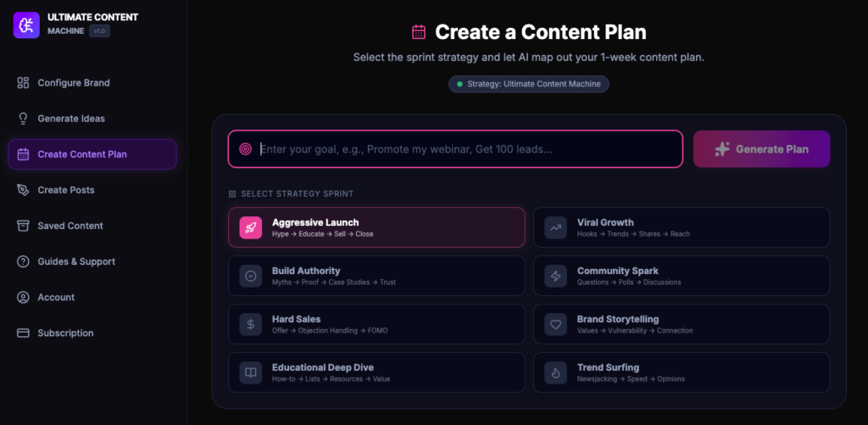Click the lightning bolt icon for Community Spark
This screenshot has width=868, height=425.
pos(556,276)
